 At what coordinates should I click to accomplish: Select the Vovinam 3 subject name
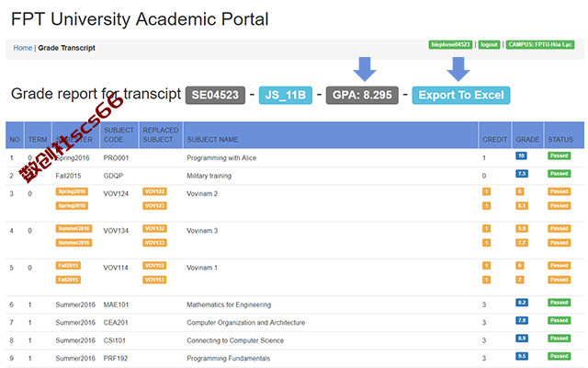(x=202, y=231)
